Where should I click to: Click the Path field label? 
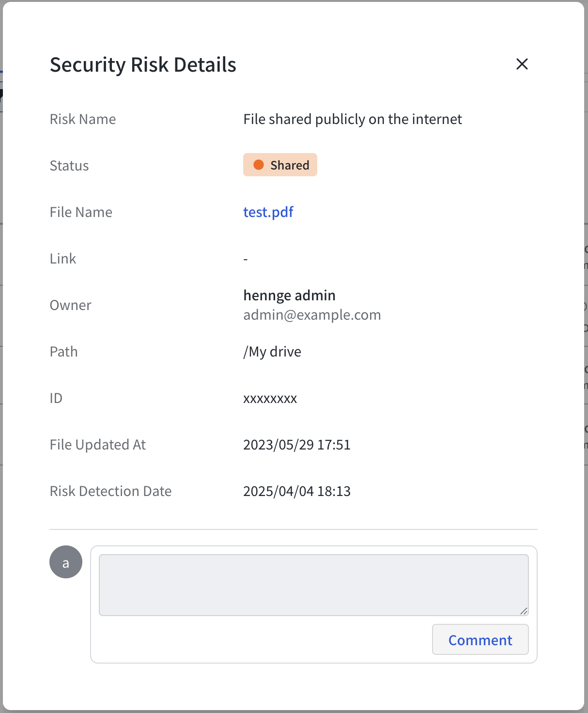63,352
